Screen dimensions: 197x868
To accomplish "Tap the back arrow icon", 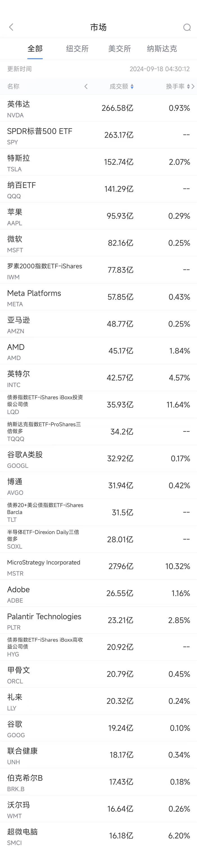I will tap(12, 27).
